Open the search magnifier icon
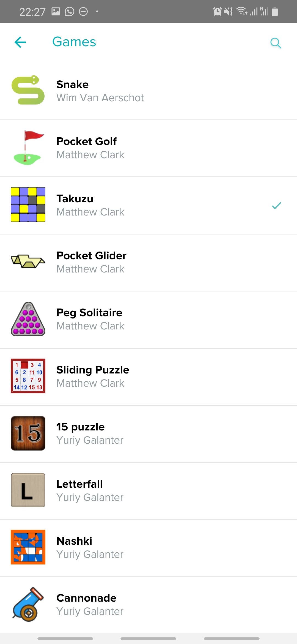This screenshot has height=644, width=297. pos(276,43)
